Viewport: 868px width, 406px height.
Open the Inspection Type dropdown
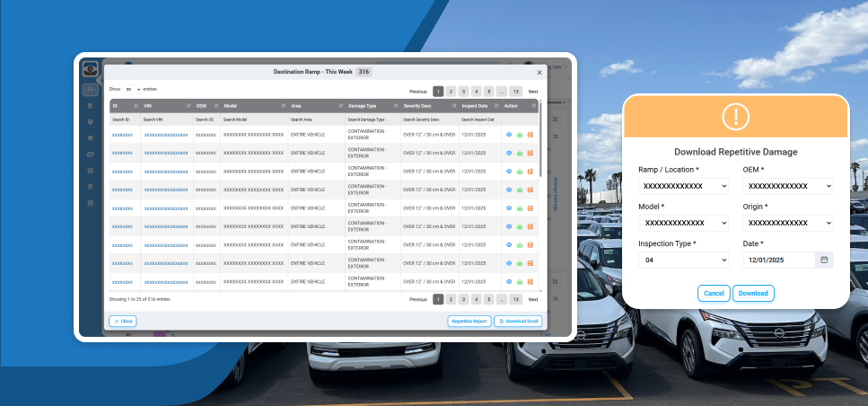click(683, 260)
